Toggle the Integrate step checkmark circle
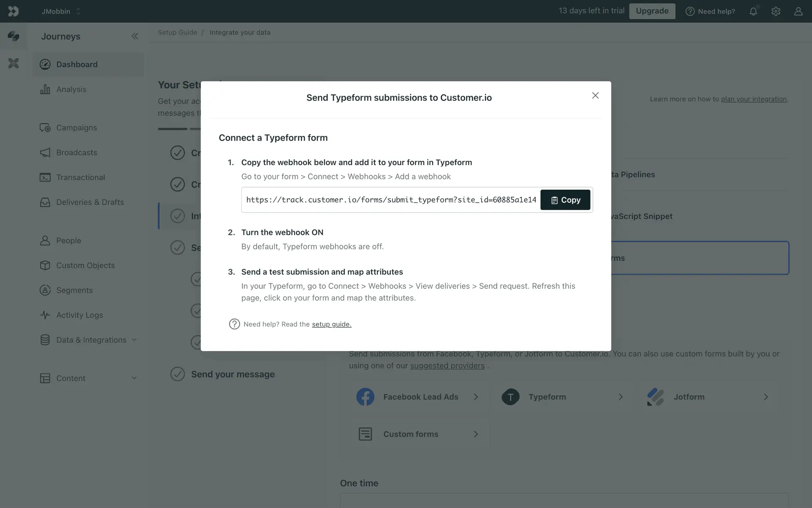812x508 pixels. pos(178,216)
